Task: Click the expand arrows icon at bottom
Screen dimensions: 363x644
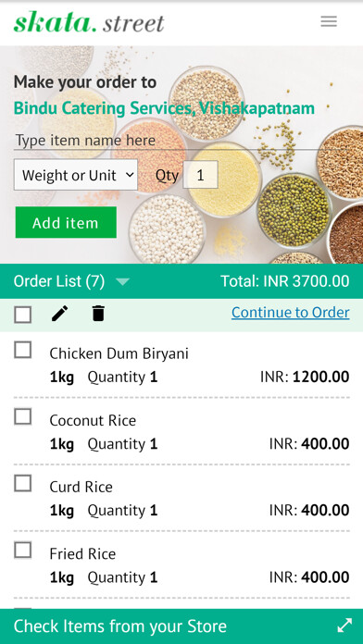Action: pyautogui.click(x=344, y=625)
